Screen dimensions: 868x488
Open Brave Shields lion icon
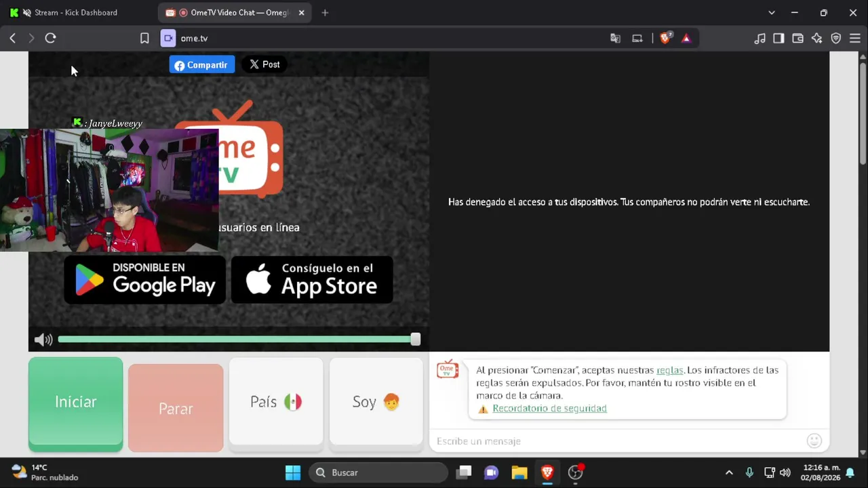[666, 38]
